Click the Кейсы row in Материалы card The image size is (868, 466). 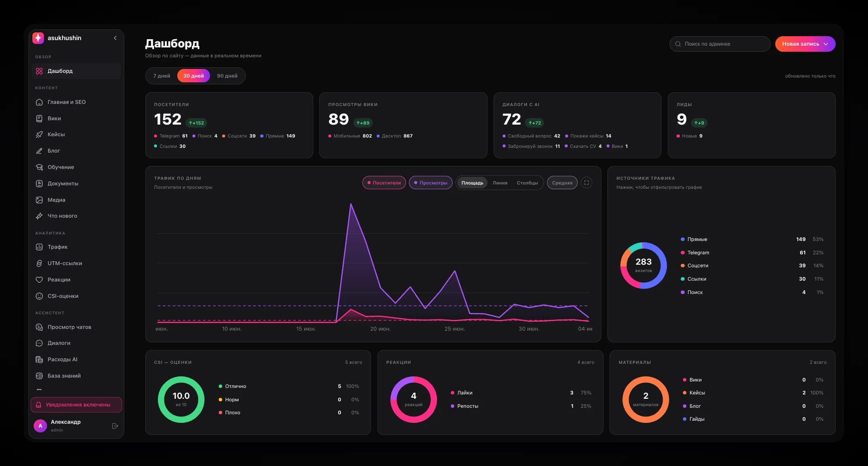point(753,393)
